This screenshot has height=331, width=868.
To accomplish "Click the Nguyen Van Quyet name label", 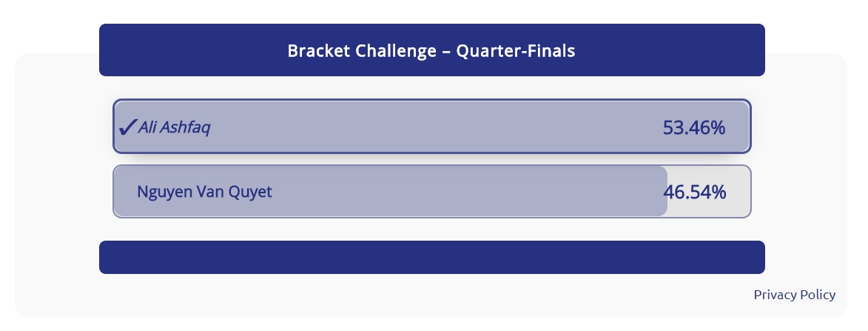I will pyautogui.click(x=204, y=192).
